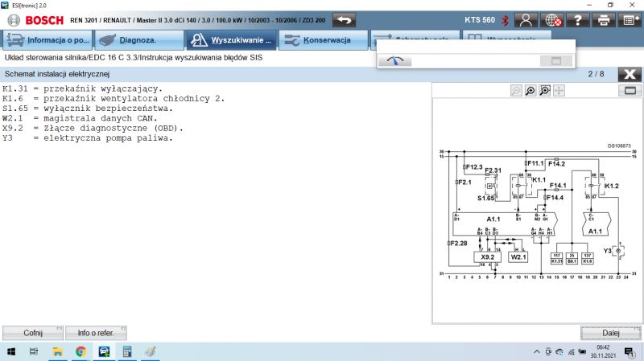Screen dimensions: 644x361
Task: Maximize the diagram view pane
Action: coord(630,91)
